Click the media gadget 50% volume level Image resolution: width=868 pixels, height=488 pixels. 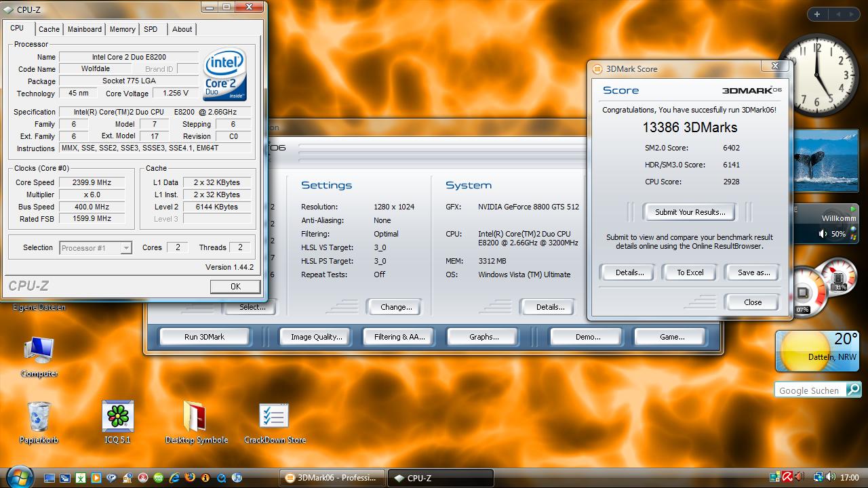point(838,234)
